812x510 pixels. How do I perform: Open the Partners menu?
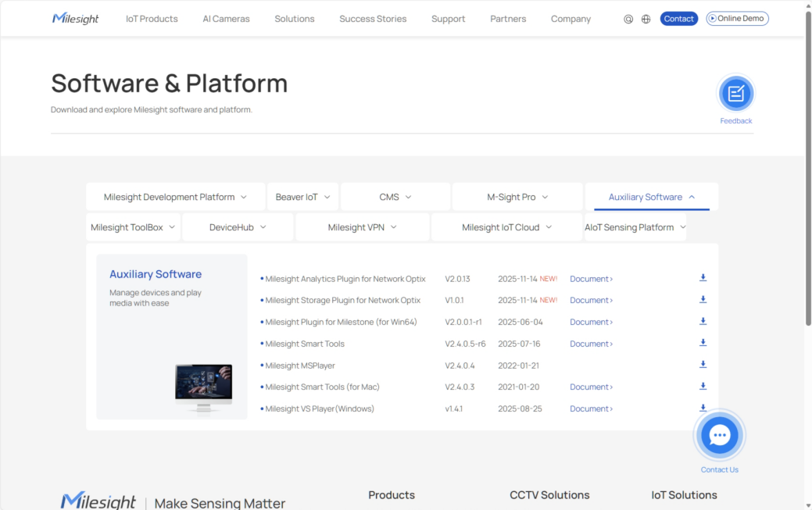(508, 19)
